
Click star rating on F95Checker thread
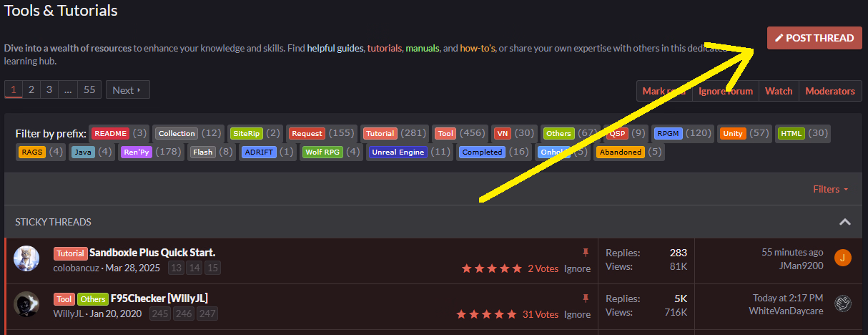coord(486,314)
